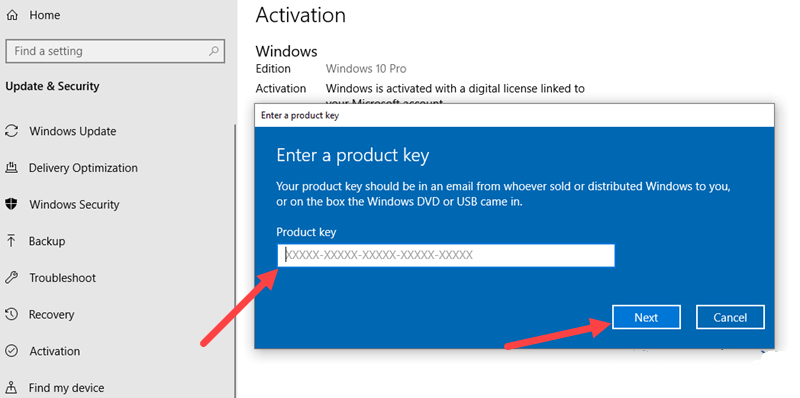Click the Windows Update refresh icon
This screenshot has width=800, height=398.
(11, 131)
